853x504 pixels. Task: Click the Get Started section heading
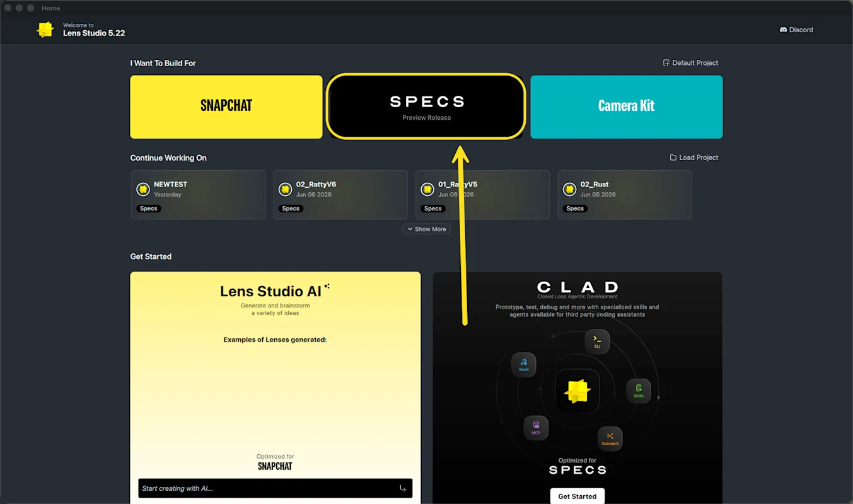coord(151,256)
